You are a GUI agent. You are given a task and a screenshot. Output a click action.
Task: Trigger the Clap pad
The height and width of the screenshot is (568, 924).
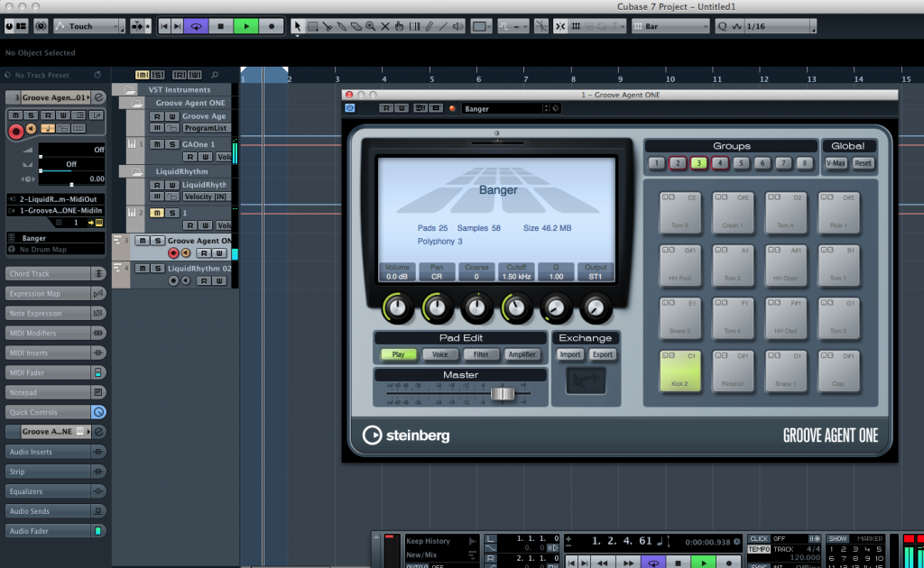(x=838, y=371)
